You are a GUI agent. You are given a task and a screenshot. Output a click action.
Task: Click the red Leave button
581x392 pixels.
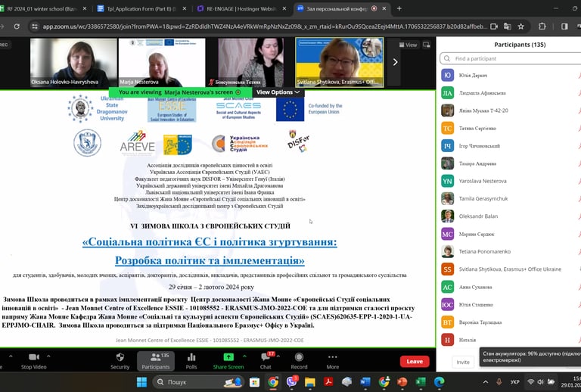(x=415, y=361)
